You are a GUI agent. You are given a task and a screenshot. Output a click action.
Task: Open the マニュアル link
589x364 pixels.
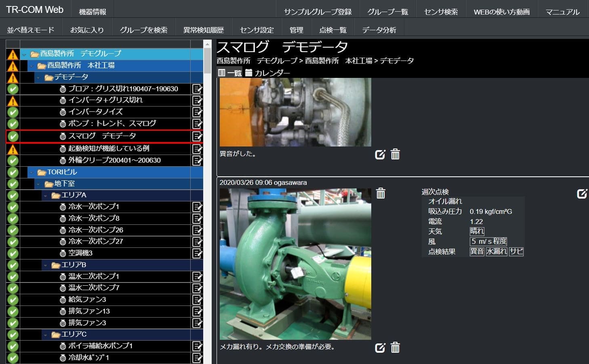point(562,12)
